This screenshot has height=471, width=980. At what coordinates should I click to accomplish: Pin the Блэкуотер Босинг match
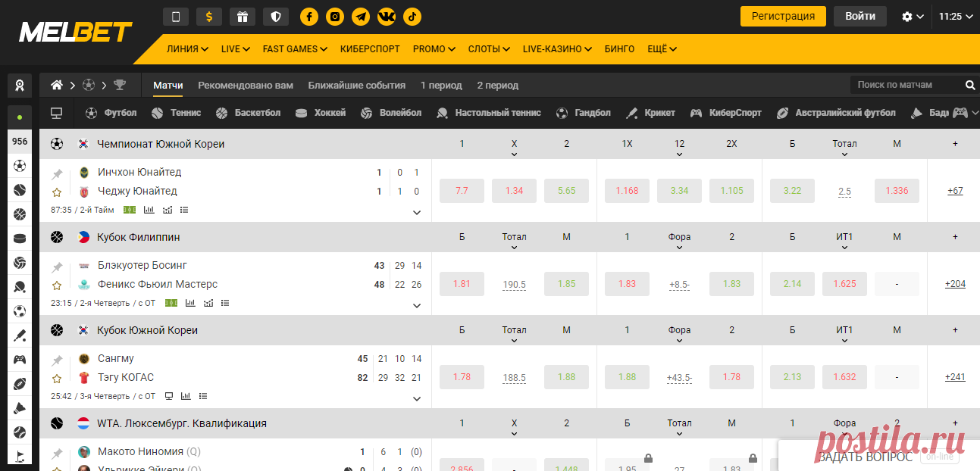pos(57,267)
